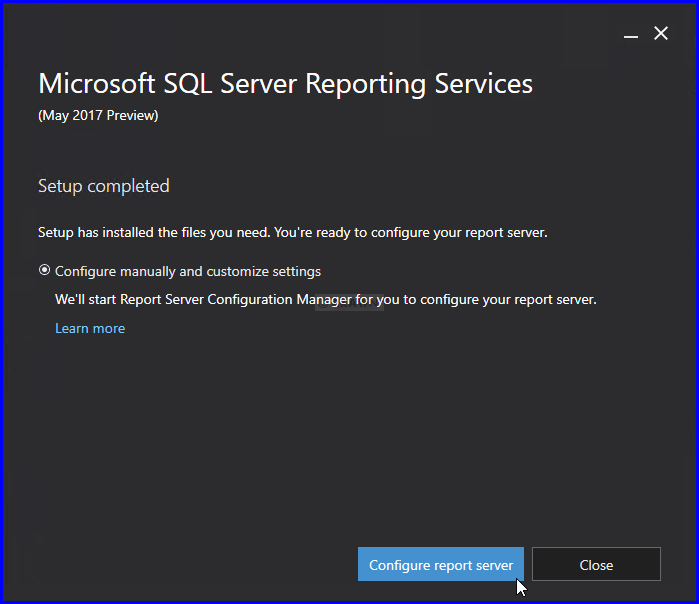The height and width of the screenshot is (604, 699).
Task: Click the Setup completed heading
Action: coord(103,186)
